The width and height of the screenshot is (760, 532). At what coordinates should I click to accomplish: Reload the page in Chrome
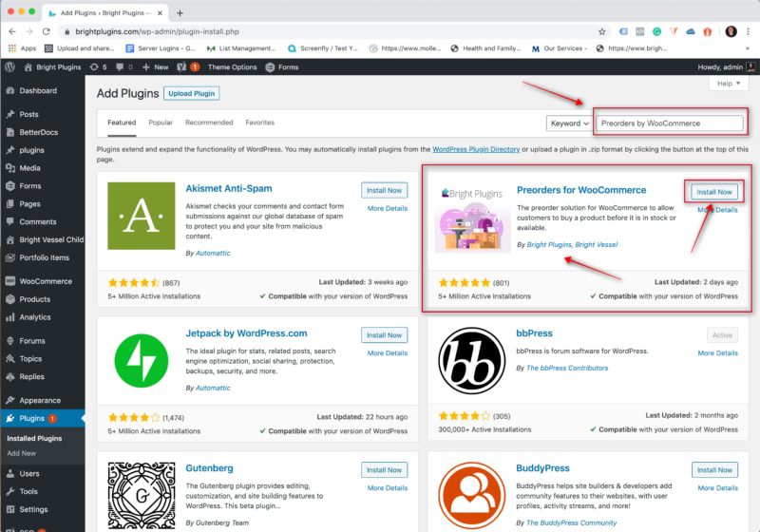click(46, 31)
